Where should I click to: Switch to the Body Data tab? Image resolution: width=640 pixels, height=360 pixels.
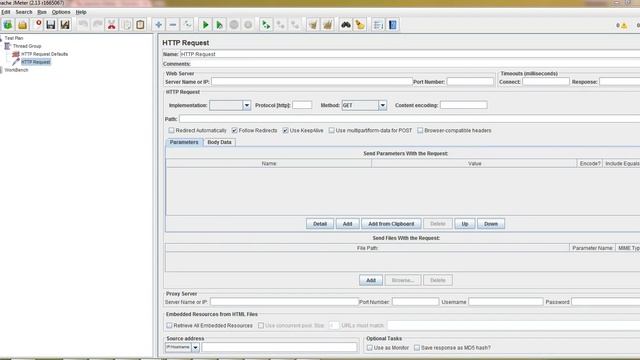pyautogui.click(x=219, y=142)
